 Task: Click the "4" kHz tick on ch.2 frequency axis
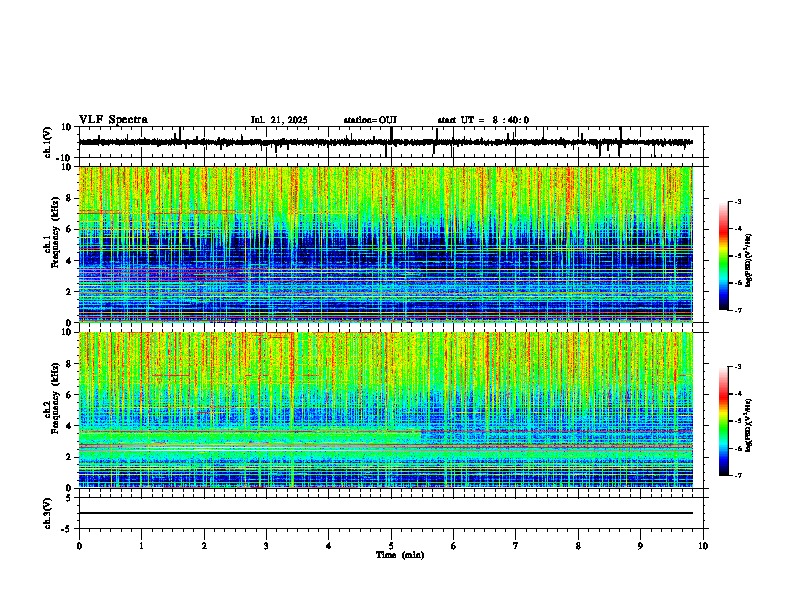point(70,426)
